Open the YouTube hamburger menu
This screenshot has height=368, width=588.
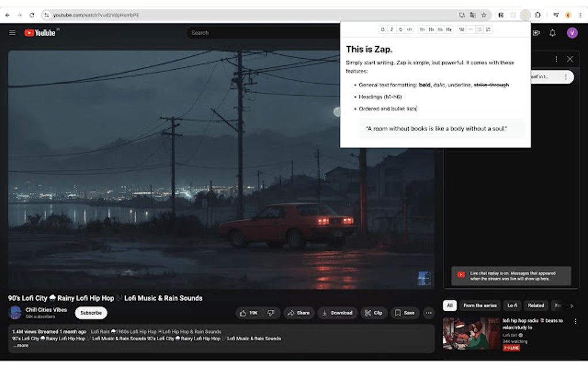12,33
